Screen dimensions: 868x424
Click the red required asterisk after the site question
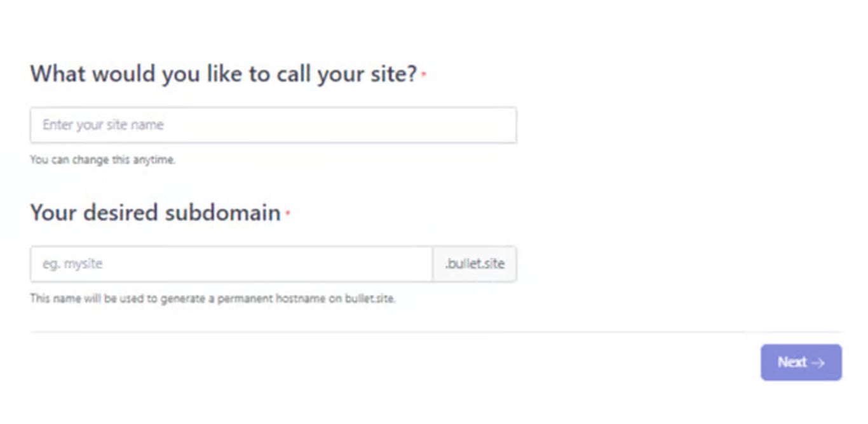[424, 75]
